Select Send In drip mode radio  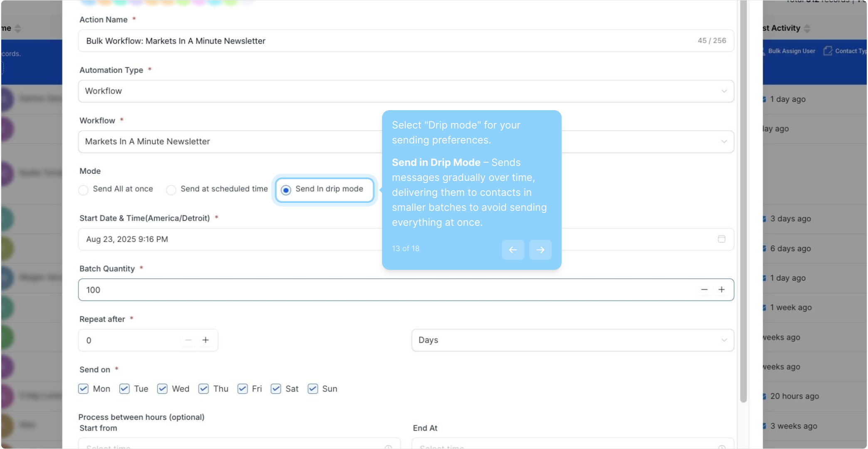point(286,190)
